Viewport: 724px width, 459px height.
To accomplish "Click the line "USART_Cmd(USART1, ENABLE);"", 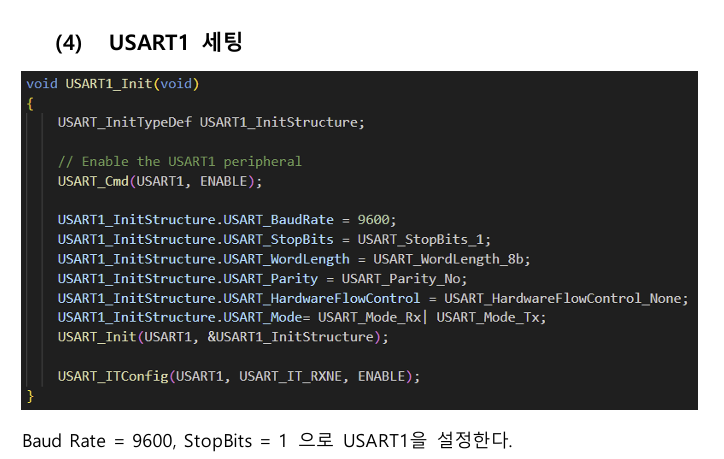I will pyautogui.click(x=160, y=181).
